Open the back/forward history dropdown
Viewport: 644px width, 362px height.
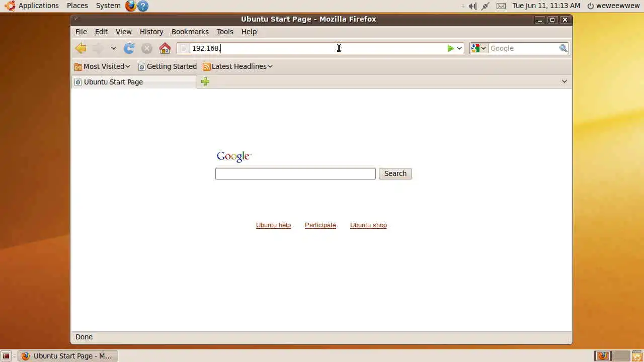tap(114, 48)
